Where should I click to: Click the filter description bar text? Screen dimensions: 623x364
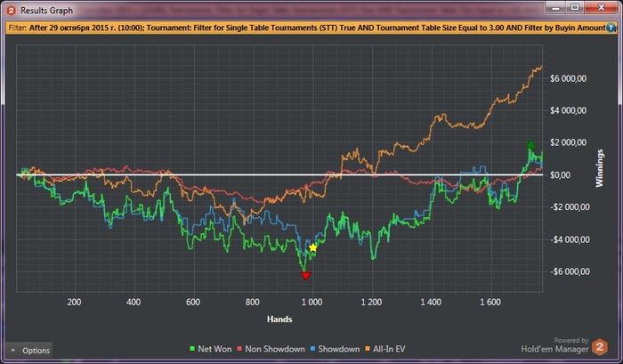[310, 28]
